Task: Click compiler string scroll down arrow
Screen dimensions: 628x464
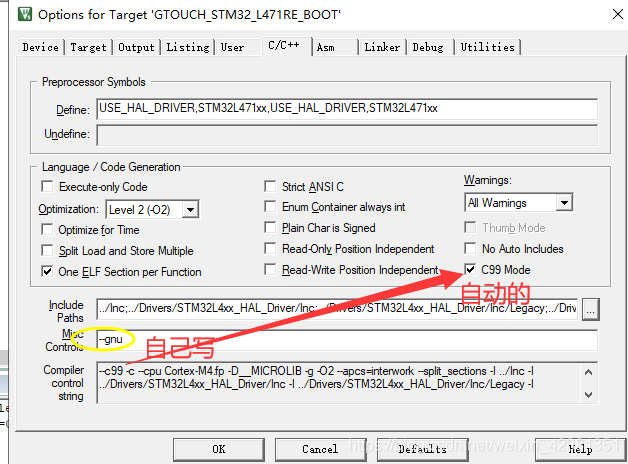Action: [588, 394]
